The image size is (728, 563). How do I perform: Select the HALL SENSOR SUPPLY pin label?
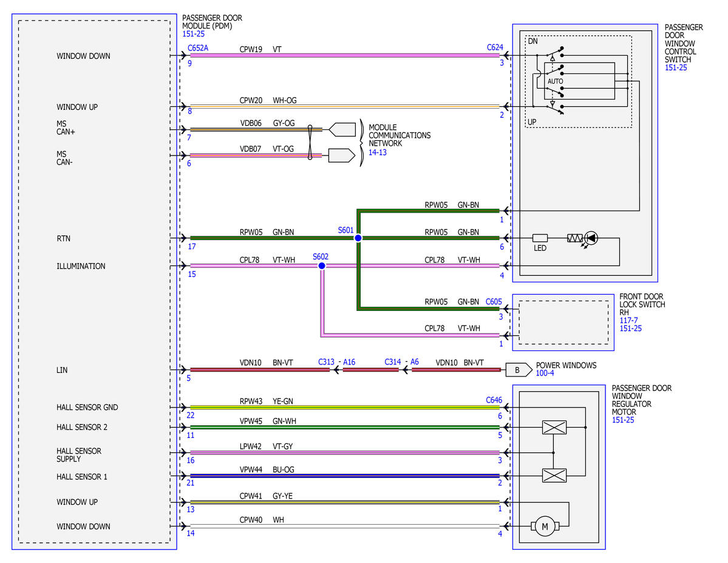(x=79, y=455)
